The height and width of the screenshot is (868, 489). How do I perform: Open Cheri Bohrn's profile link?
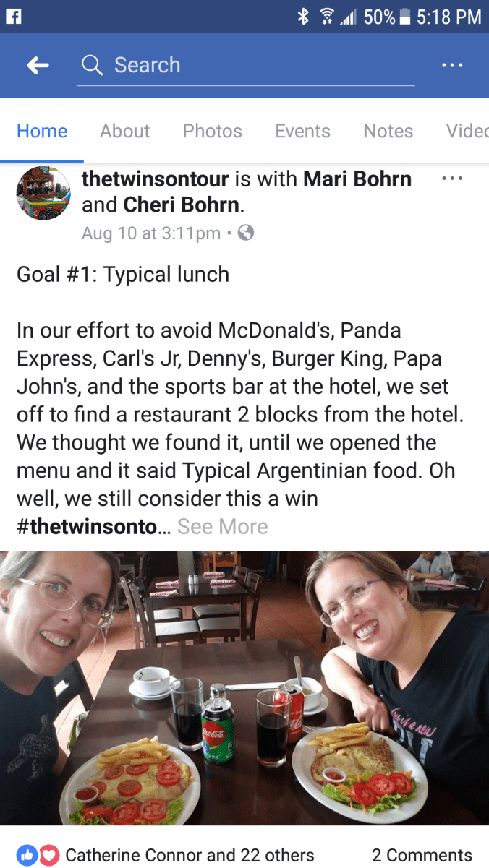click(182, 205)
